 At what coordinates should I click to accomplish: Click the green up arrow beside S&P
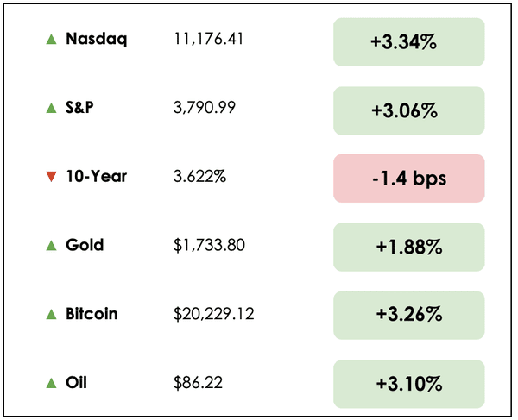point(51,108)
